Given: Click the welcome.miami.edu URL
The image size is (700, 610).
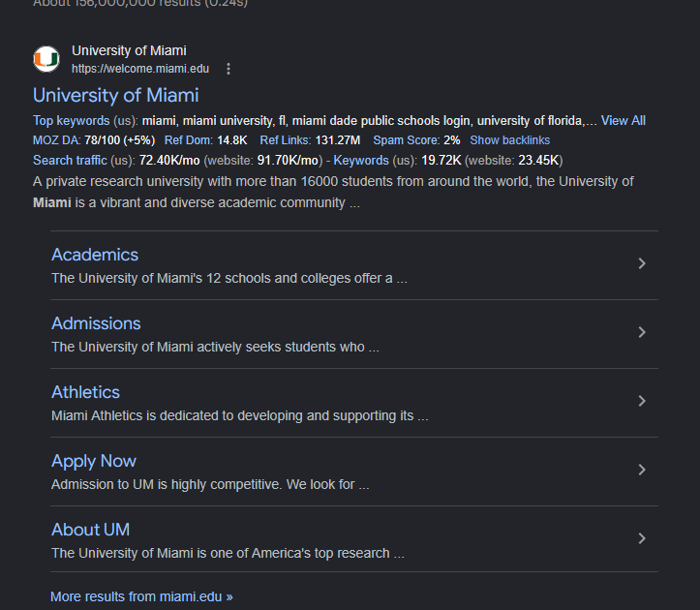Looking at the screenshot, I should click(x=140, y=69).
